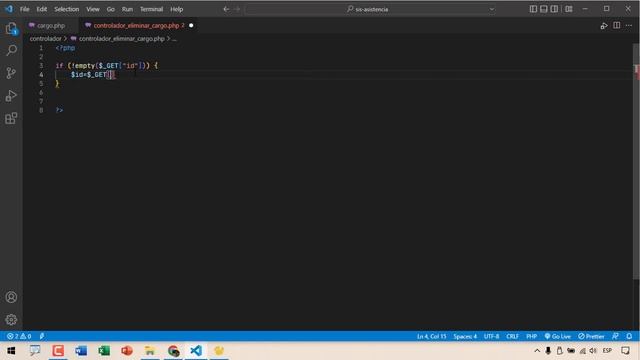This screenshot has height=360, width=640.
Task: Open the Edit menu
Action: (x=42, y=9)
